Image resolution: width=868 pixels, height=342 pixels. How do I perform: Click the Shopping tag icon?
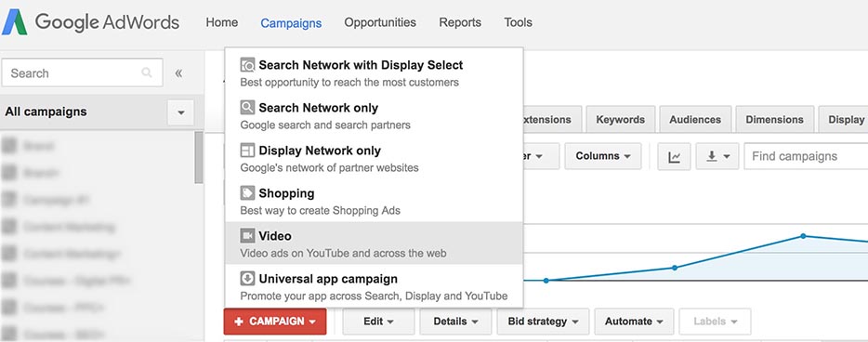pos(247,192)
